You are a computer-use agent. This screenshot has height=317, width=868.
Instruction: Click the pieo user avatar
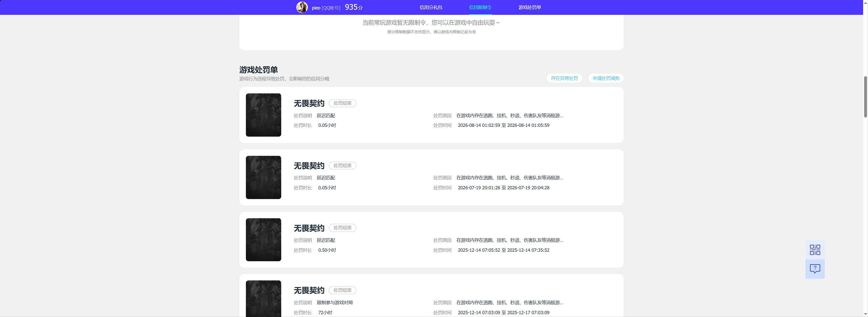coord(301,7)
